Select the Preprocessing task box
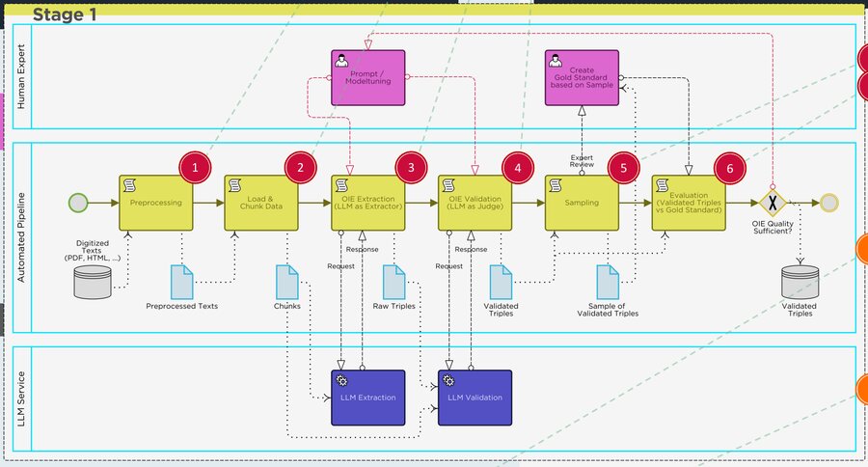Viewport: 868px width, 467px height. click(x=156, y=203)
